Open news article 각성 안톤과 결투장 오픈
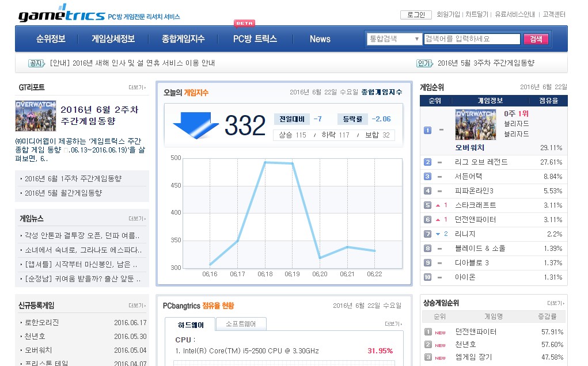 82,235
